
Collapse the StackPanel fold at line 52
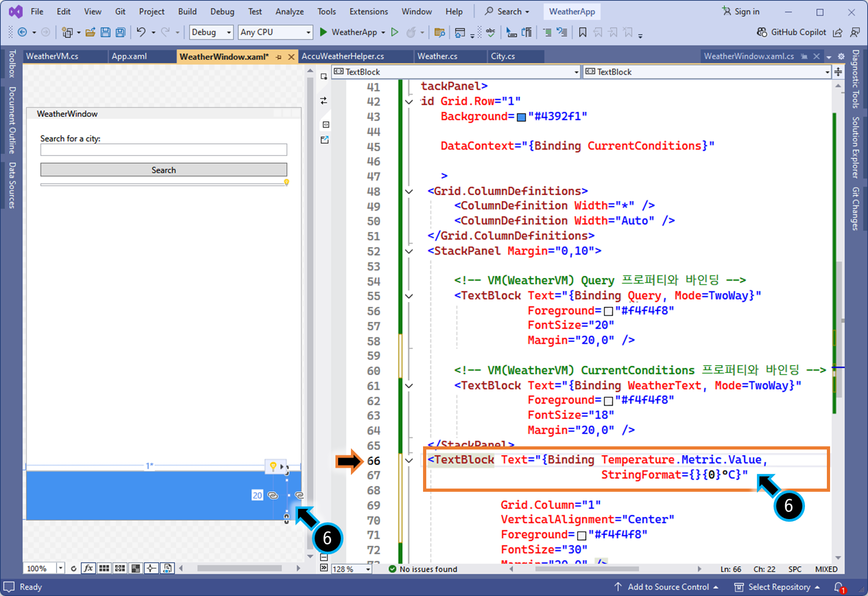pos(409,251)
